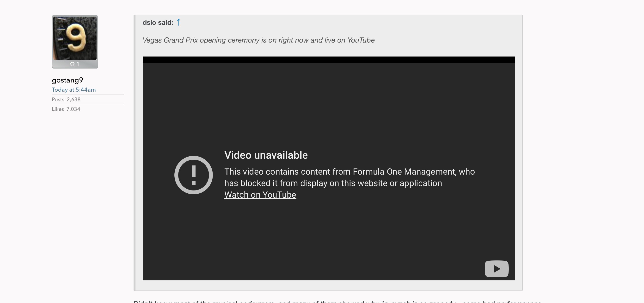Click the Ω 1 badge under avatar
Screen dimensions: 644x303
pyautogui.click(x=75, y=64)
